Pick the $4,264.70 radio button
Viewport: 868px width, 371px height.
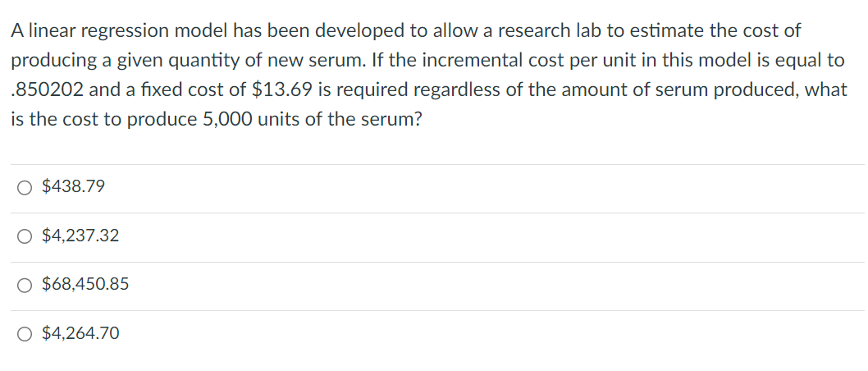(x=25, y=333)
